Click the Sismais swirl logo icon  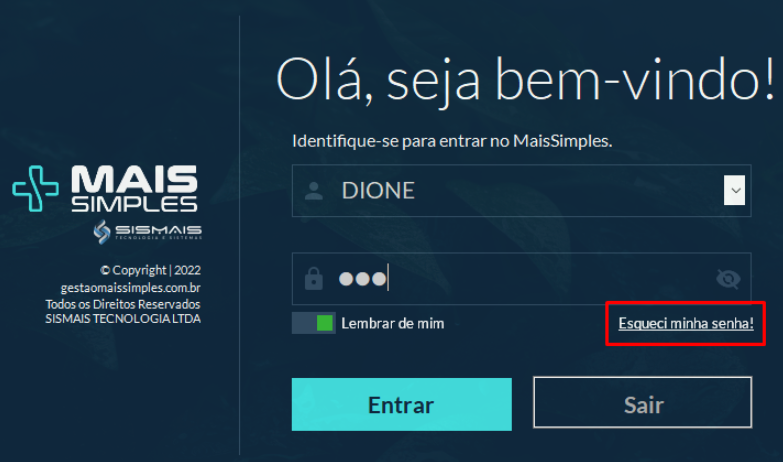coord(102,232)
